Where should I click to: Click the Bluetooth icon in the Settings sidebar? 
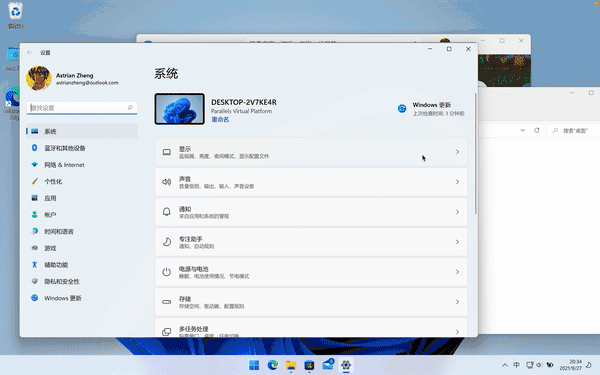[34, 148]
